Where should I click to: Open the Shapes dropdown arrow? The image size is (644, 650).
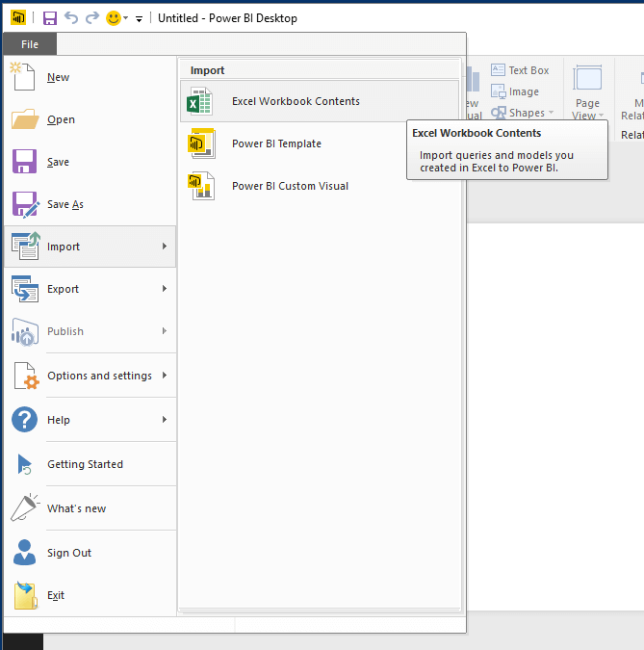(551, 113)
